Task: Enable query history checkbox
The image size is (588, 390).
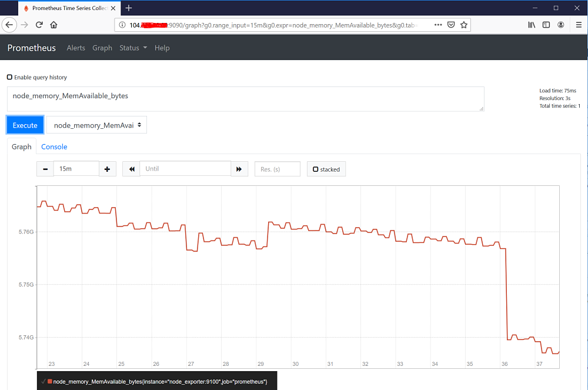Action: click(10, 77)
